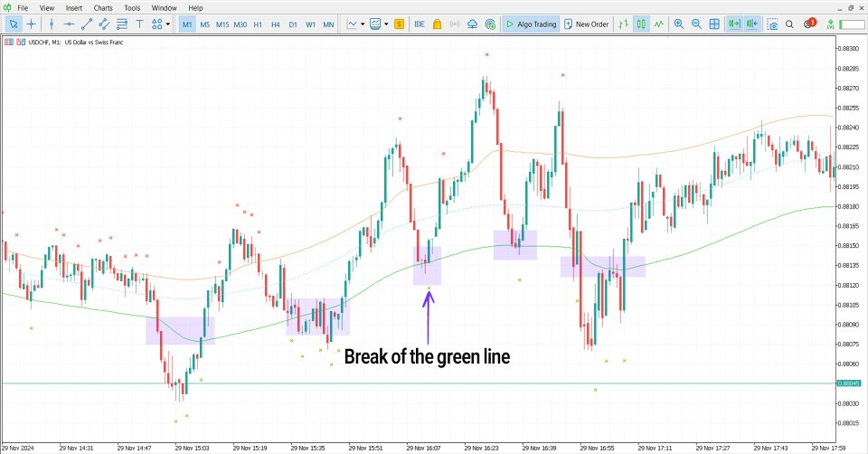Open the Market shopping bag icon

[x=437, y=24]
